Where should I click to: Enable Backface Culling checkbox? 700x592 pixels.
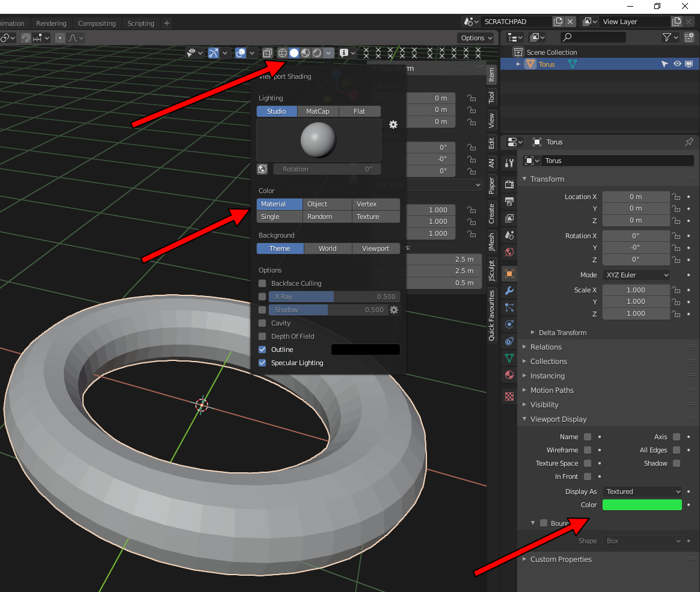click(x=262, y=283)
